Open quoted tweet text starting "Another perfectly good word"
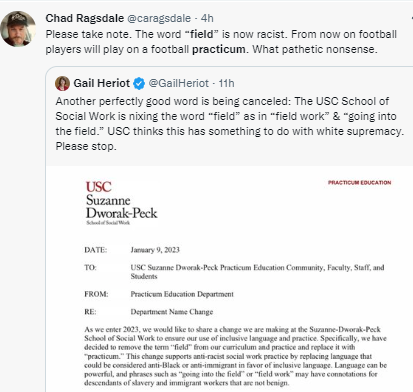Image resolution: width=413 pixels, height=392 pixels. tap(230, 124)
